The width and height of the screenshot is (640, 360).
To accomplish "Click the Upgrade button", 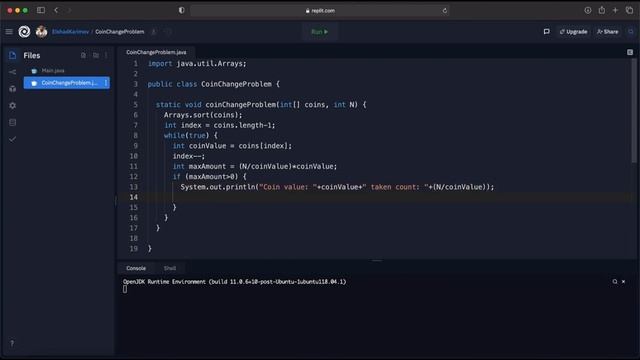I will (573, 31).
